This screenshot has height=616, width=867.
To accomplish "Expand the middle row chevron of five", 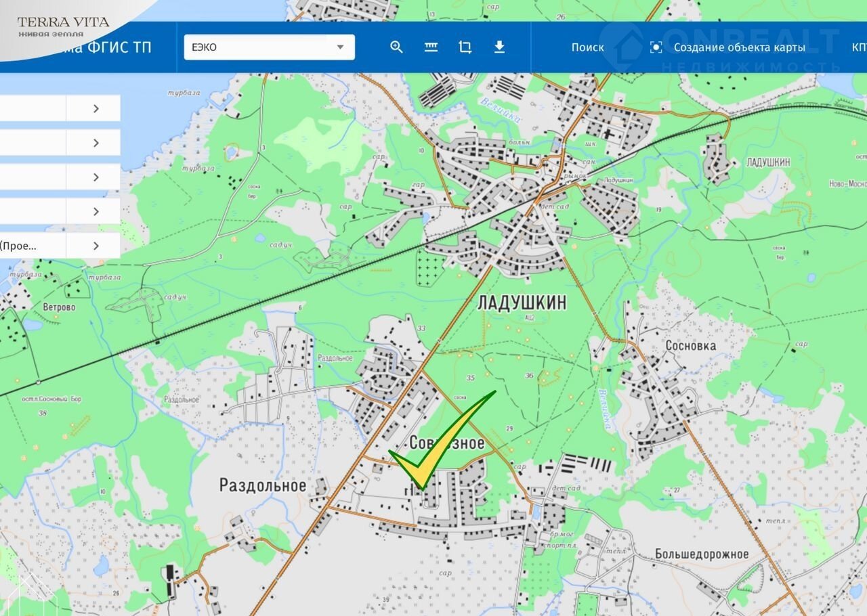I will 96,177.
